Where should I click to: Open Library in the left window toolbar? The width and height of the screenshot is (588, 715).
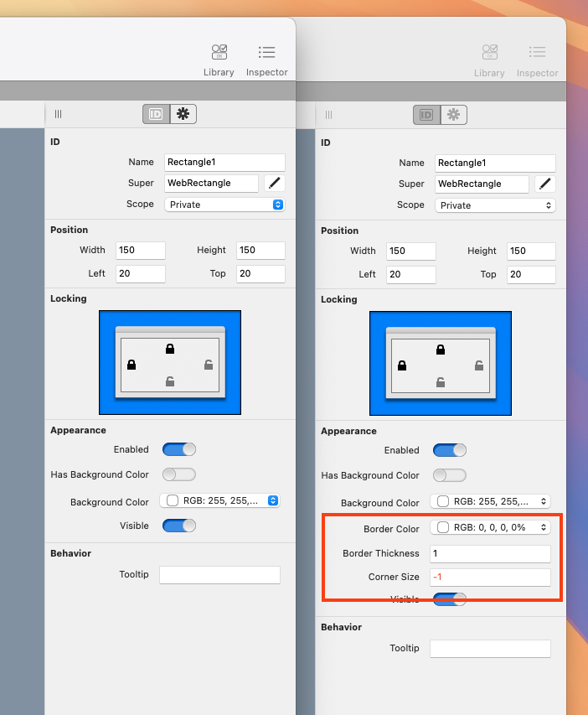pyautogui.click(x=219, y=60)
